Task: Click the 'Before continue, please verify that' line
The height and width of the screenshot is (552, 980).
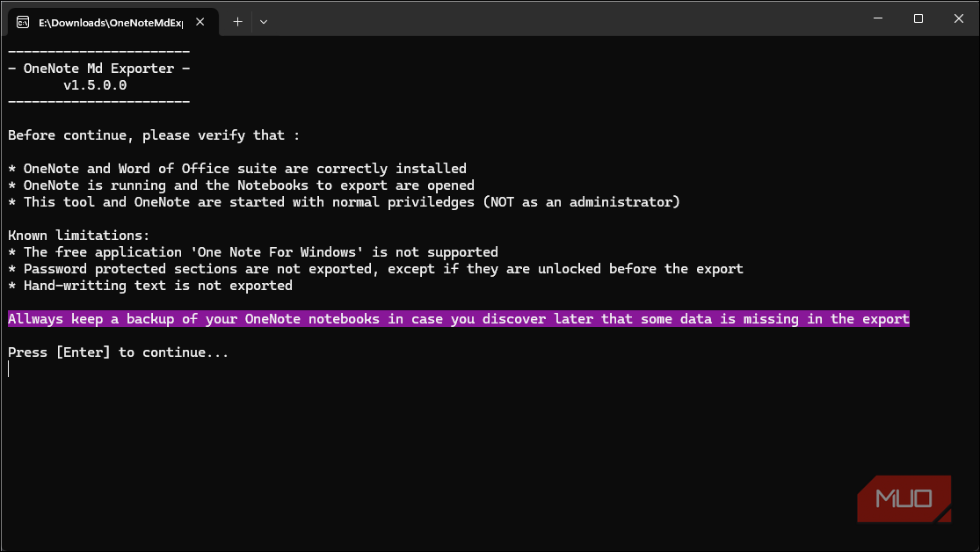Action: [154, 135]
